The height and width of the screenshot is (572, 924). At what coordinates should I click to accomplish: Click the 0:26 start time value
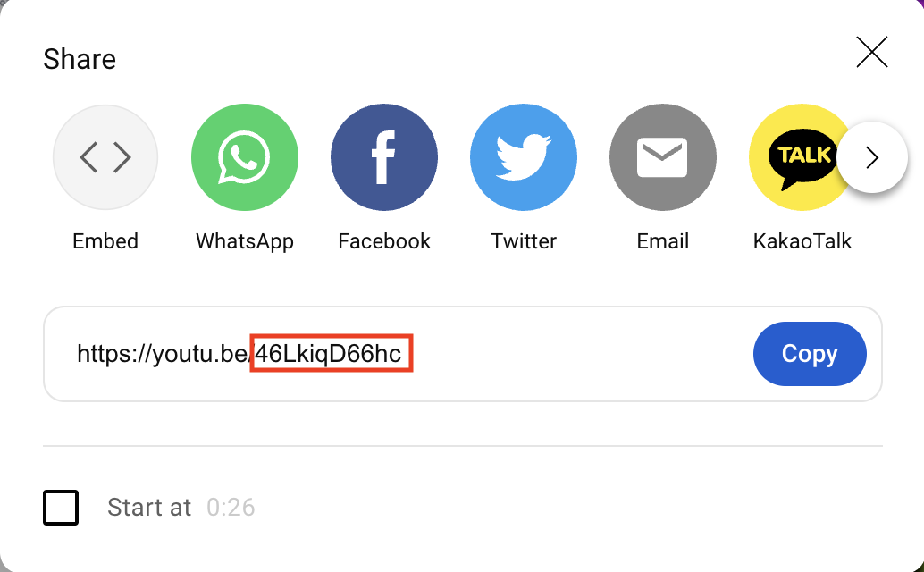(231, 507)
